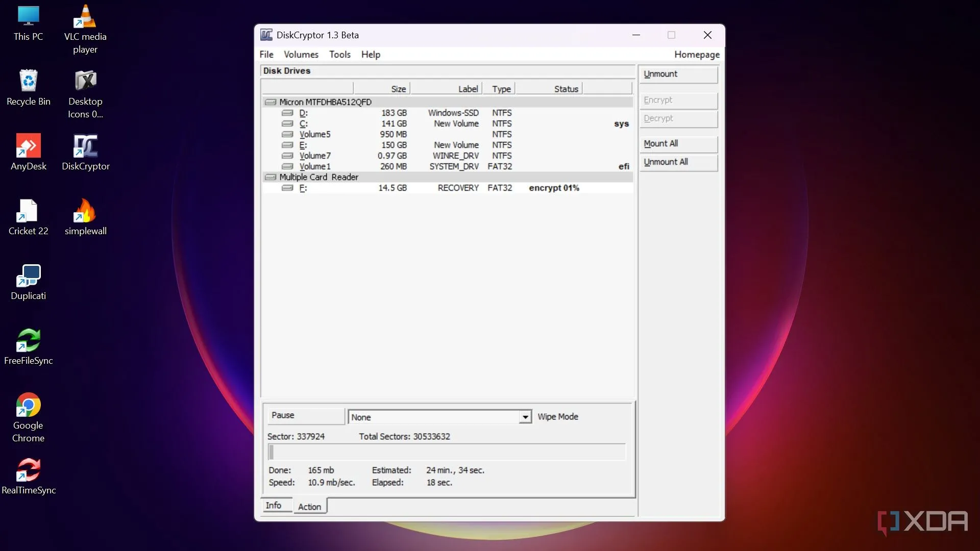Image resolution: width=980 pixels, height=551 pixels.
Task: Open the AnyDesk desktop icon
Action: point(29,152)
